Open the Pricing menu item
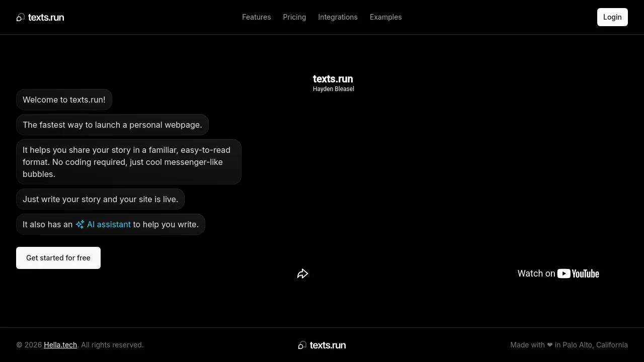The width and height of the screenshot is (644, 362). point(294,17)
